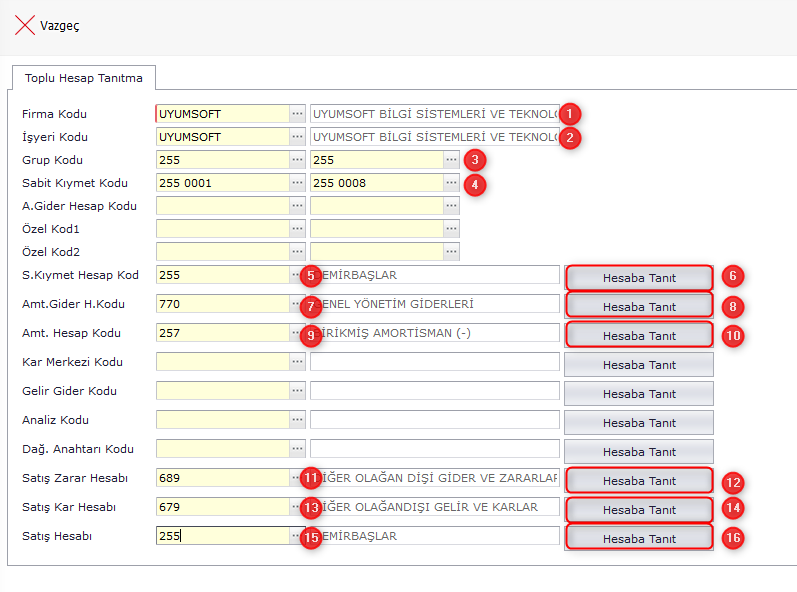Open the İşyeri Kodu lookup ellipsis button

[297, 137]
